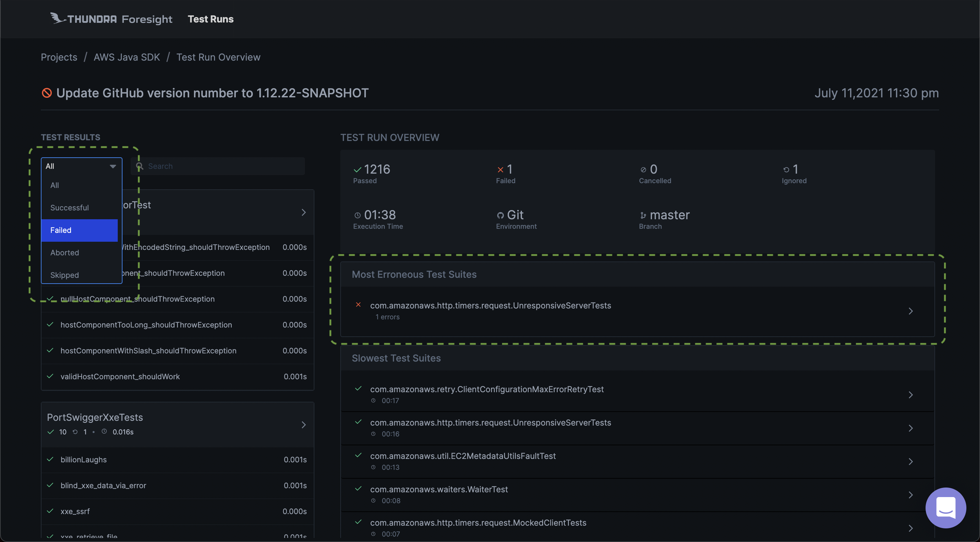Click the run title Update GitHub version number
This screenshot has height=542, width=980.
coord(212,93)
